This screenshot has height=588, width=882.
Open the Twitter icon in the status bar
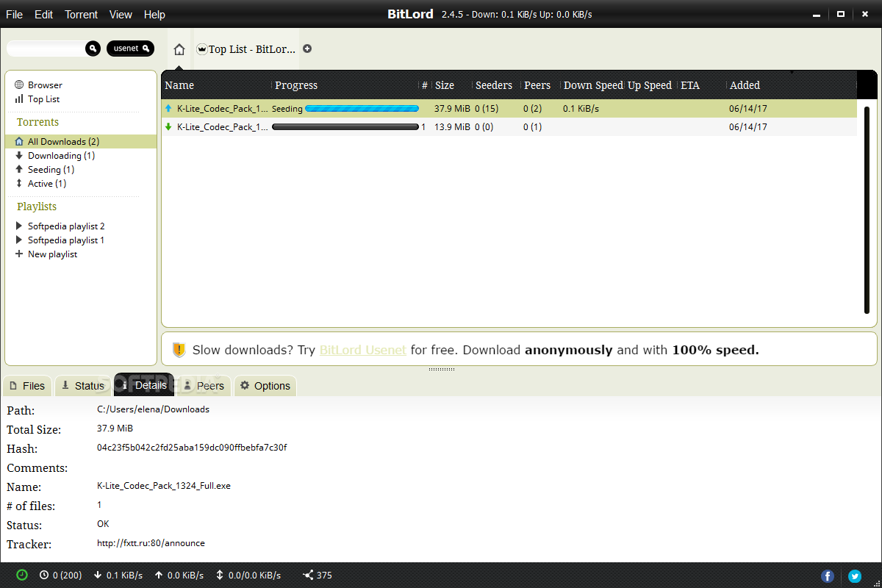(x=855, y=576)
